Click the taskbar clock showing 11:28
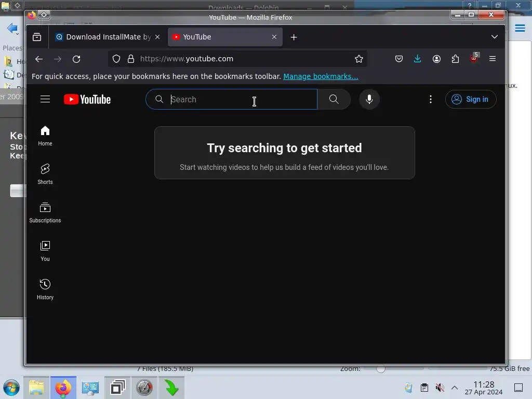532x399 pixels. (484, 388)
